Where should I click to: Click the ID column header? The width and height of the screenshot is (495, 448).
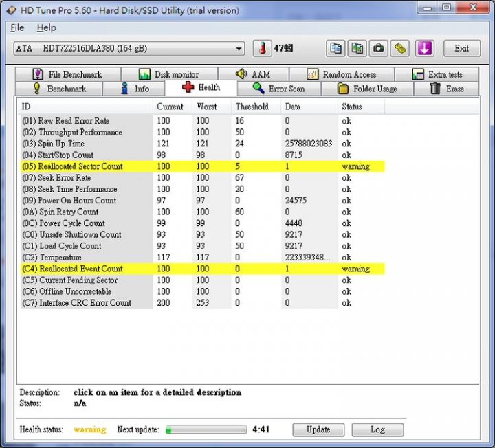(x=87, y=107)
